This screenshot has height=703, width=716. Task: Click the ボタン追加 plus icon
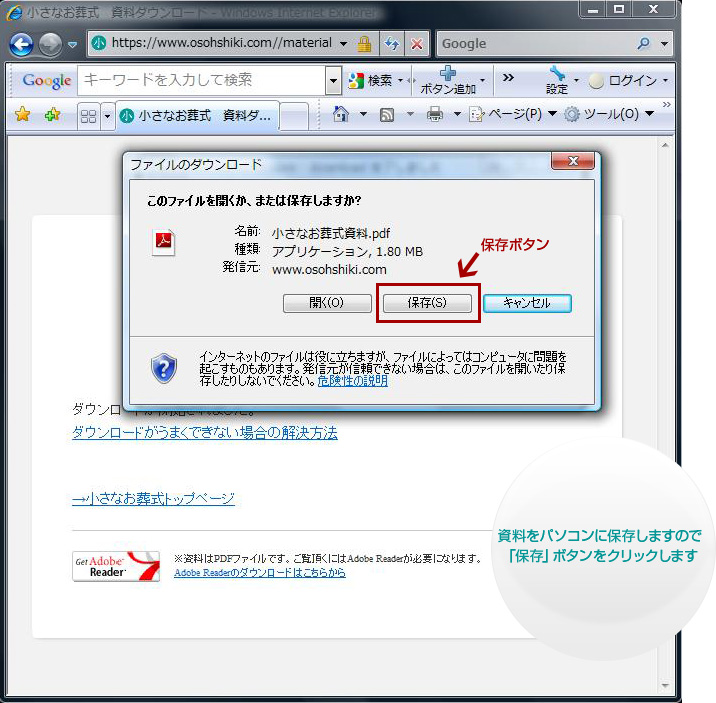click(448, 73)
